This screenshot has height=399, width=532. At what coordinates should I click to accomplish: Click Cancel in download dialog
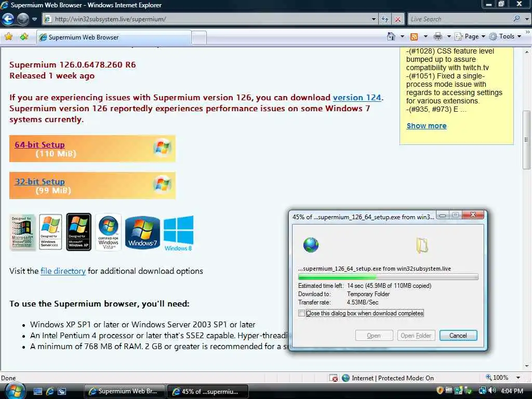458,336
